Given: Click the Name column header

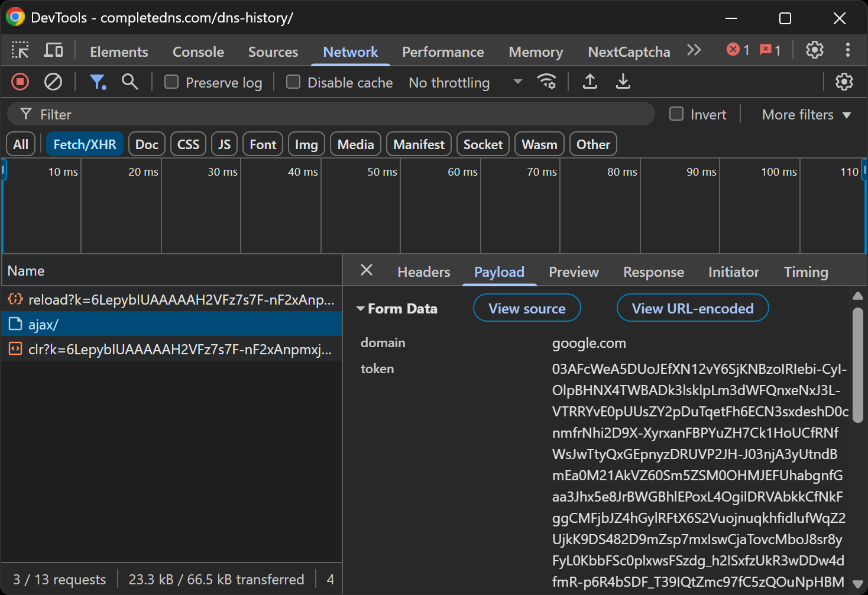Looking at the screenshot, I should 171,270.
